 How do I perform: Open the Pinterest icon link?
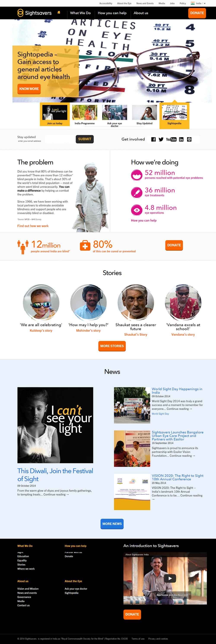(189, 139)
